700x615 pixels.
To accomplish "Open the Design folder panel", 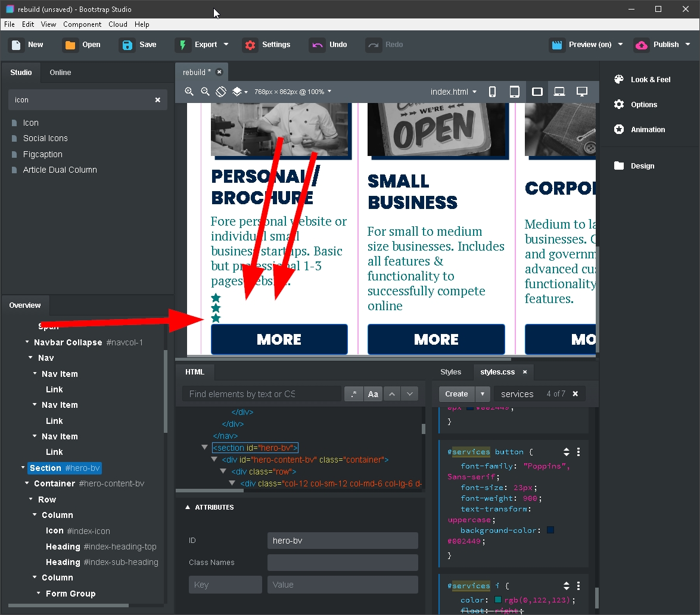I will tap(634, 166).
